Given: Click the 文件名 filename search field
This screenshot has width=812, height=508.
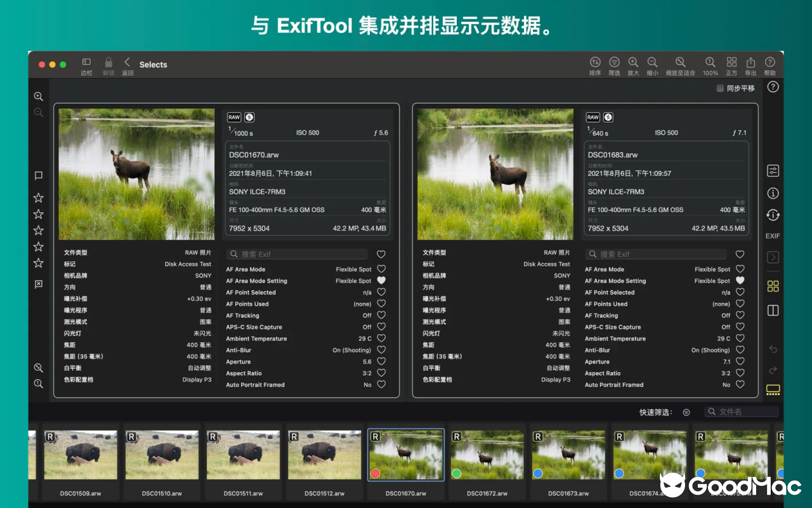Looking at the screenshot, I should [x=742, y=411].
